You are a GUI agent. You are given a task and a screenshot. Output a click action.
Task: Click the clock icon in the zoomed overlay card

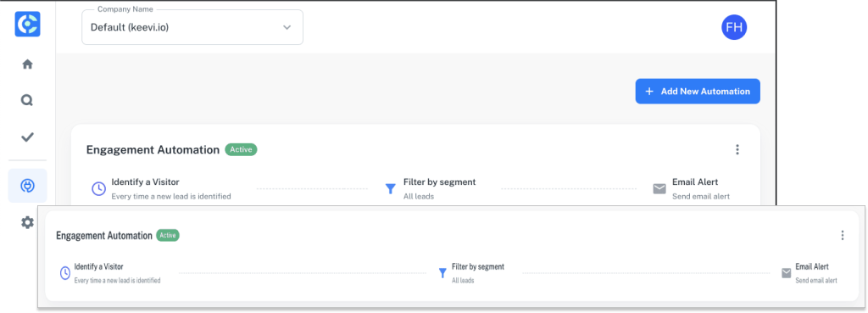point(64,272)
